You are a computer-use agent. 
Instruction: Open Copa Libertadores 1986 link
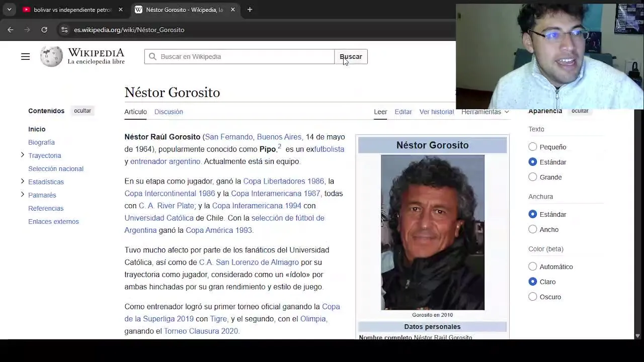[284, 181]
